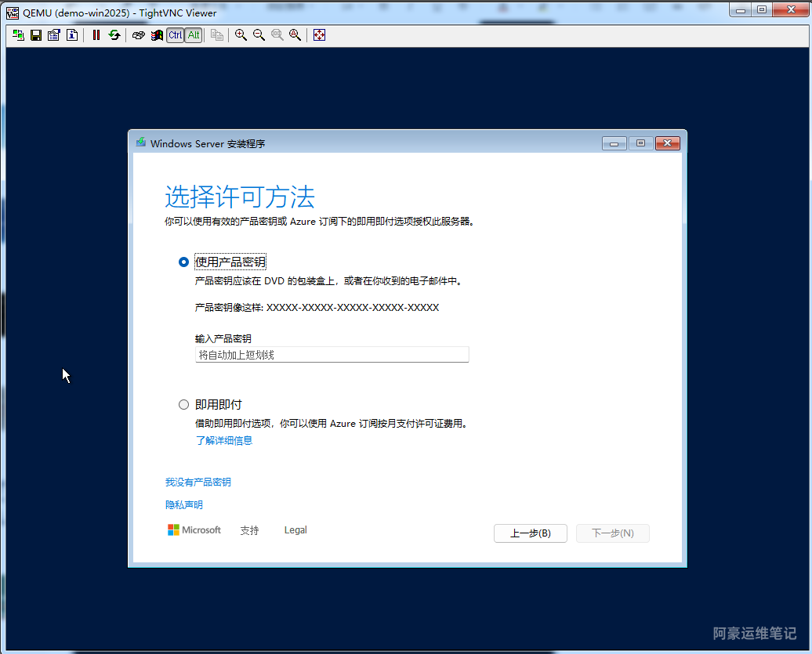Screen dimensions: 812x654
Task: Send Ctrl+Esc Windows key icon
Action: pyautogui.click(x=157, y=35)
